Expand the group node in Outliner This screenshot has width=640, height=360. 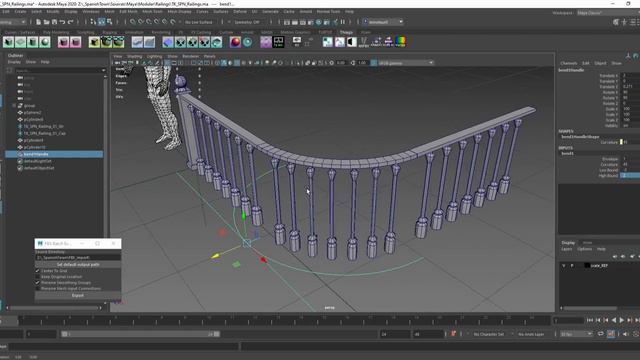point(14,106)
